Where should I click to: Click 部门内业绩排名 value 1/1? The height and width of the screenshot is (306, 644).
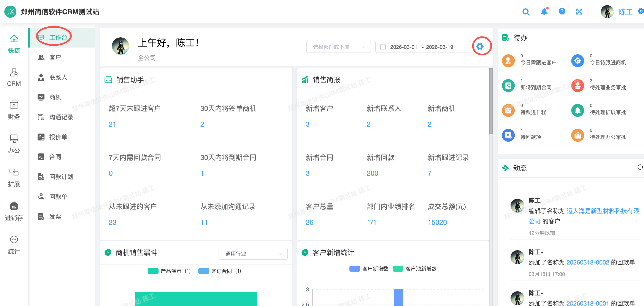tap(371, 222)
